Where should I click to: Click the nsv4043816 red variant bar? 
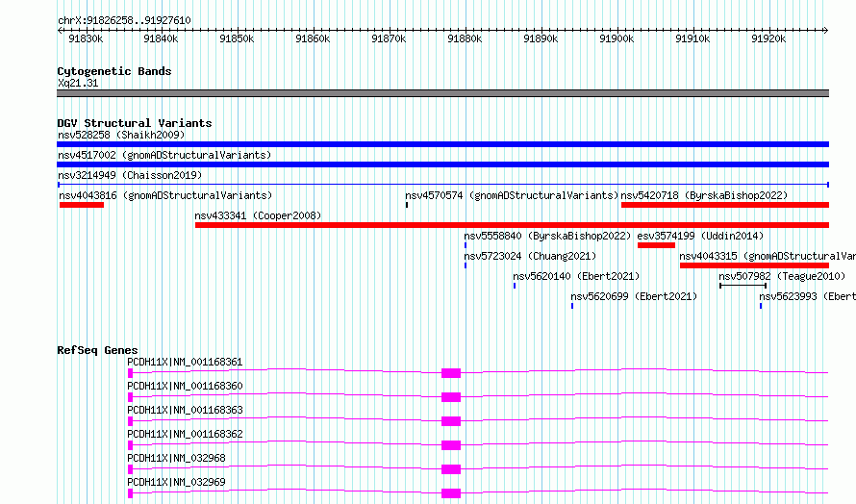point(82,205)
